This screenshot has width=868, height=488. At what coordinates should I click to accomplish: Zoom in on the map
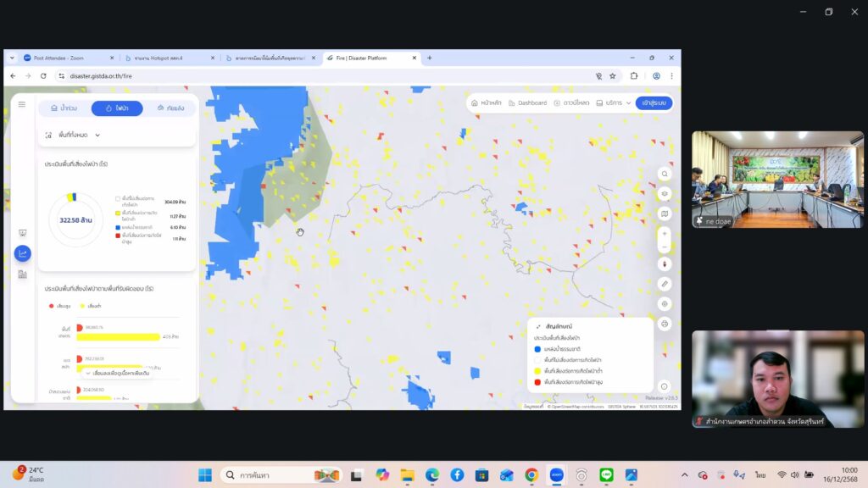665,233
